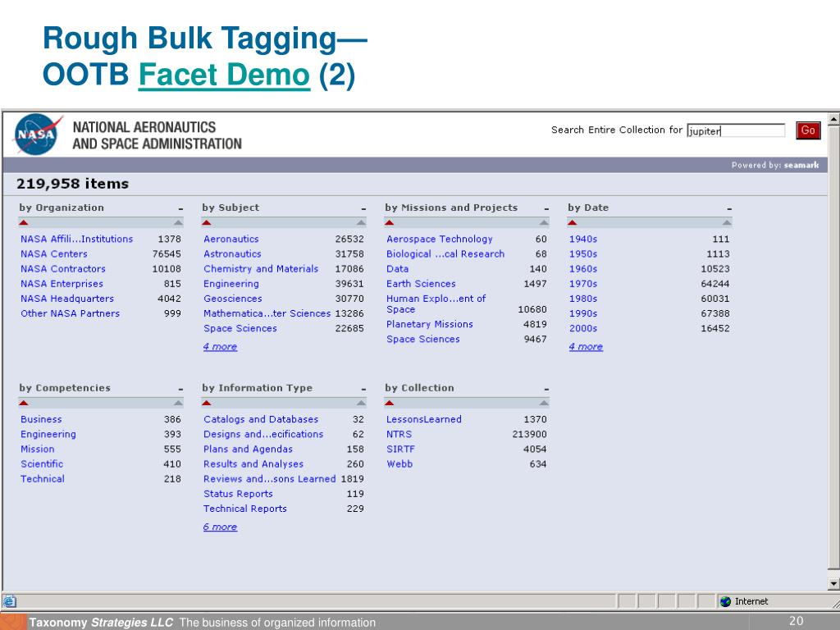The height and width of the screenshot is (630, 840).
Task: Click the Go search button
Action: pyautogui.click(x=808, y=130)
